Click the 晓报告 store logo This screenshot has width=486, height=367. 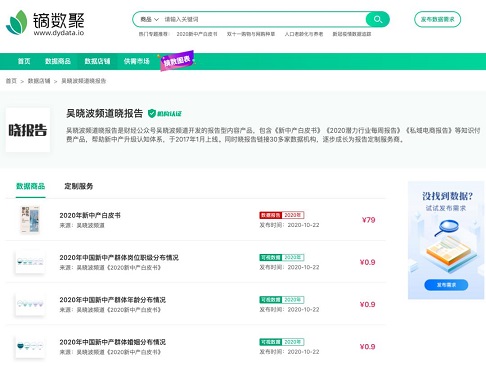(28, 130)
